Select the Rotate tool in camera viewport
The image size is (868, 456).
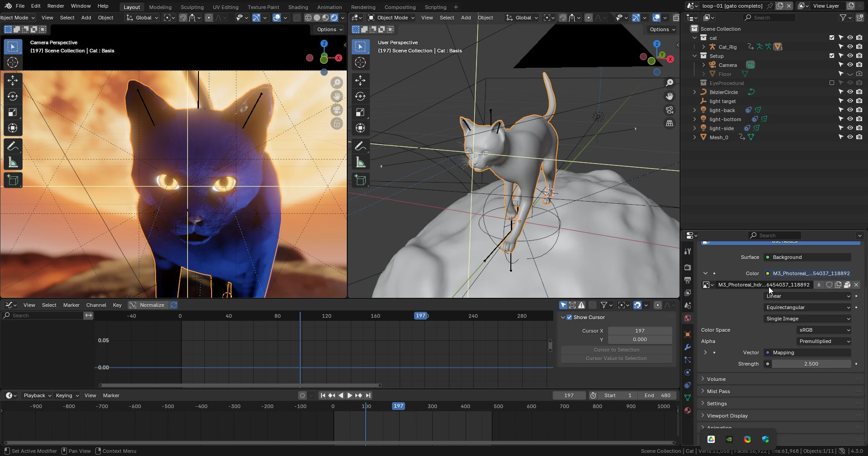pos(13,96)
